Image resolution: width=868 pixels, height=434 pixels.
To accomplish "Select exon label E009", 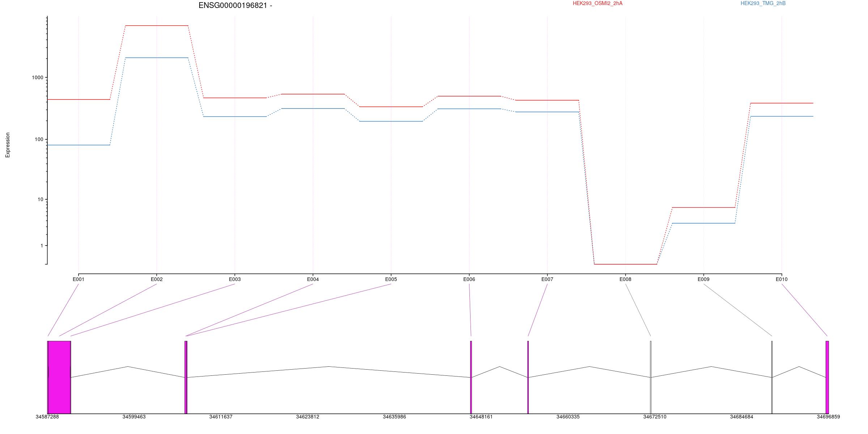I will pyautogui.click(x=703, y=279).
